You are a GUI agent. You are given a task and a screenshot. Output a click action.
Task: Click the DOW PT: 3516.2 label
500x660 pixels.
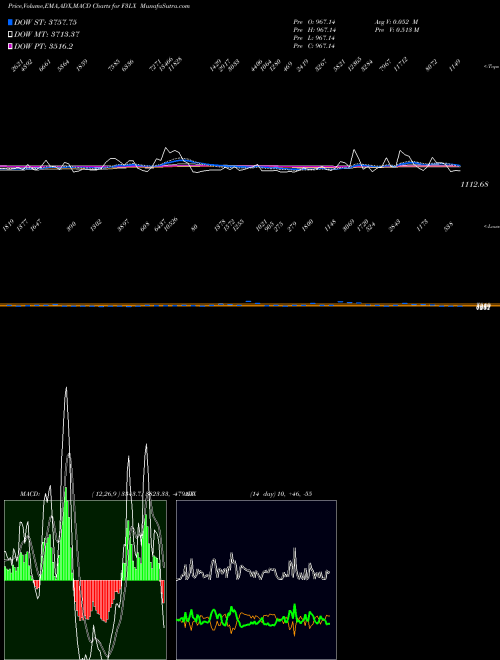[44, 47]
